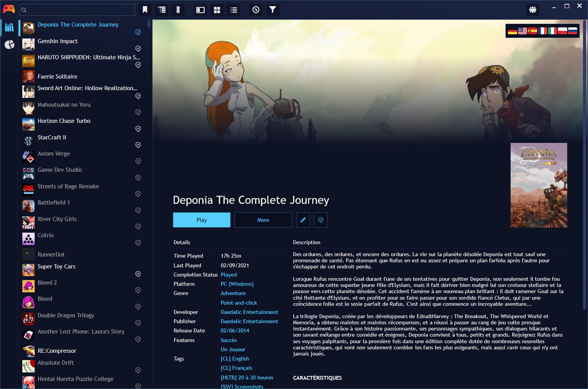Click the French flag icon
This screenshot has width=588, height=389.
pos(542,31)
